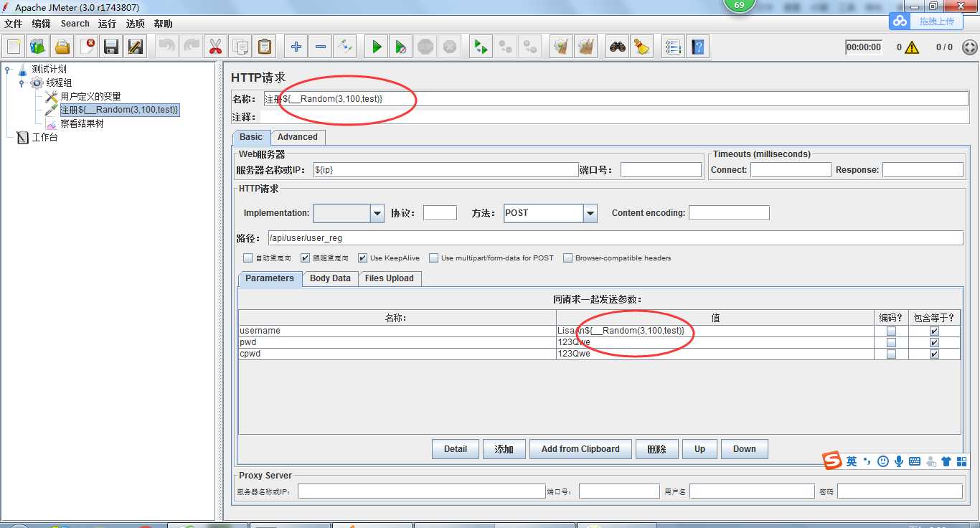Click Add from Clipboard button
Image resolution: width=980 pixels, height=528 pixels.
(x=580, y=449)
